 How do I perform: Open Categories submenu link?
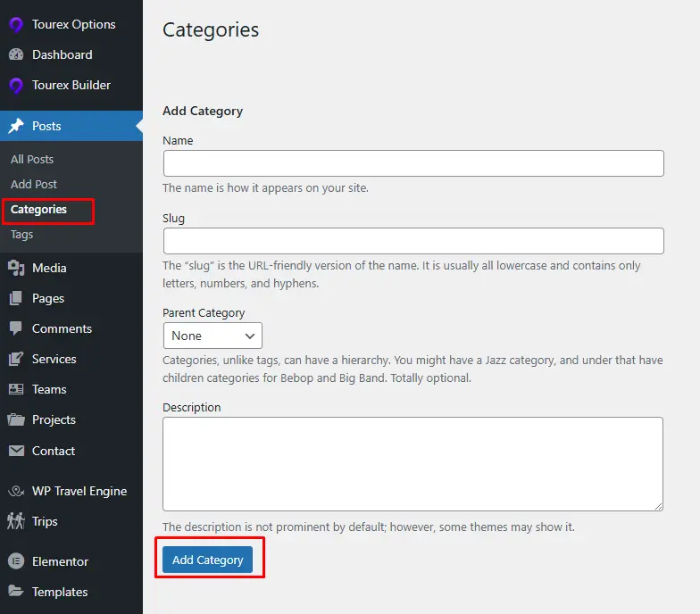[x=39, y=209]
